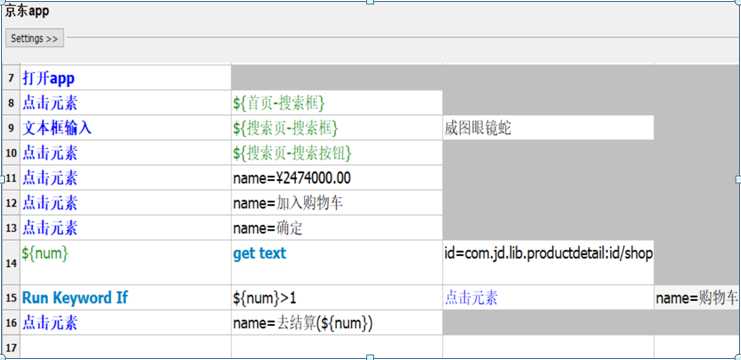The height and width of the screenshot is (360, 741).
Task: Click the empty first cell in row 17
Action: 126,347
